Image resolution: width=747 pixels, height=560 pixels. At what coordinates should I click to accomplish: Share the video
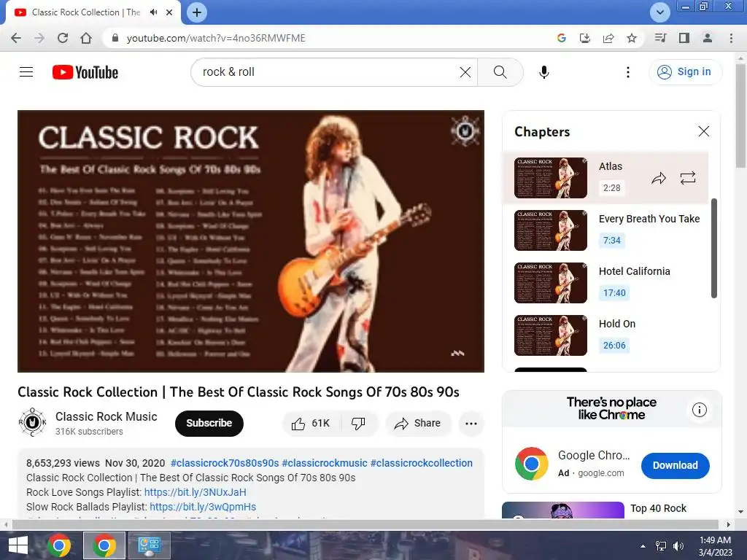(x=418, y=424)
